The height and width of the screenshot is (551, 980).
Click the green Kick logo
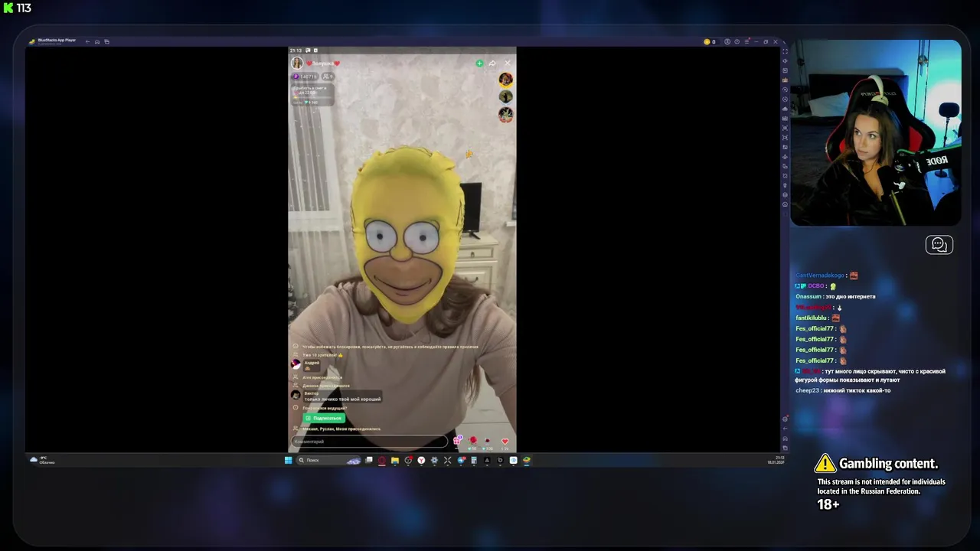coord(8,8)
